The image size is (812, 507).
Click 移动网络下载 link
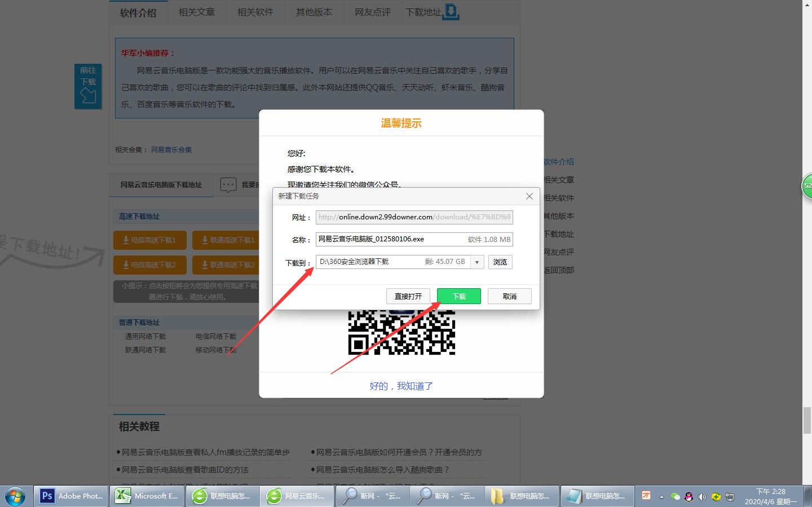click(216, 350)
